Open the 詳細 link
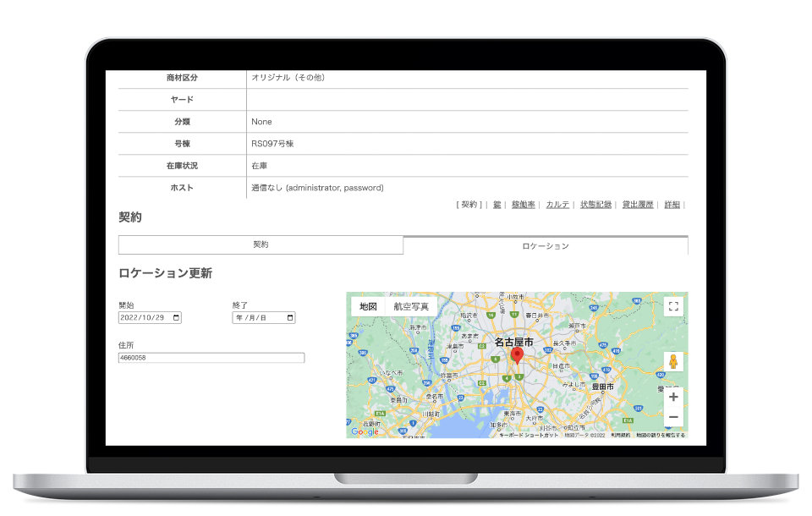 672,205
